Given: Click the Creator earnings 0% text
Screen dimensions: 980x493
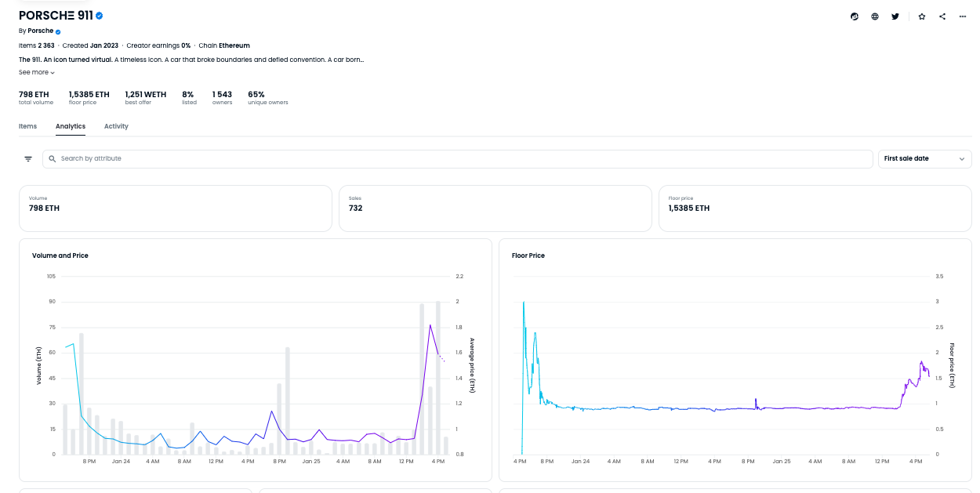Looking at the screenshot, I should pos(158,45).
